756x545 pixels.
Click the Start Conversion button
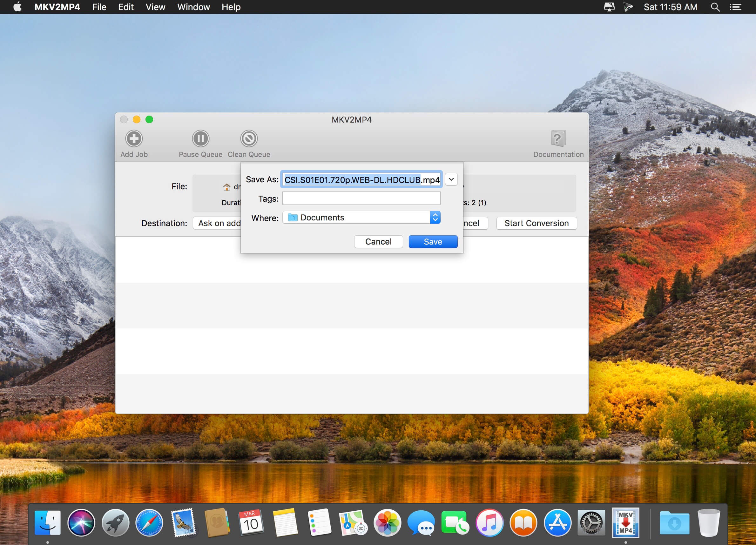tap(536, 223)
